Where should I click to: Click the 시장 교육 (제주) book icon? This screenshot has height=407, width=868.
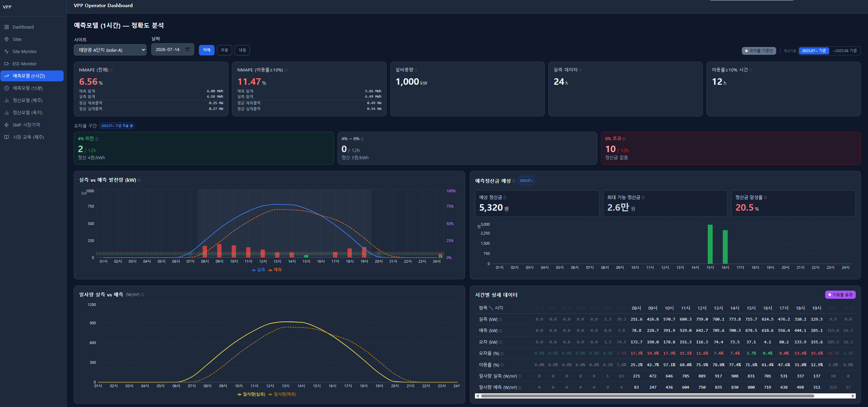pyautogui.click(x=6, y=137)
